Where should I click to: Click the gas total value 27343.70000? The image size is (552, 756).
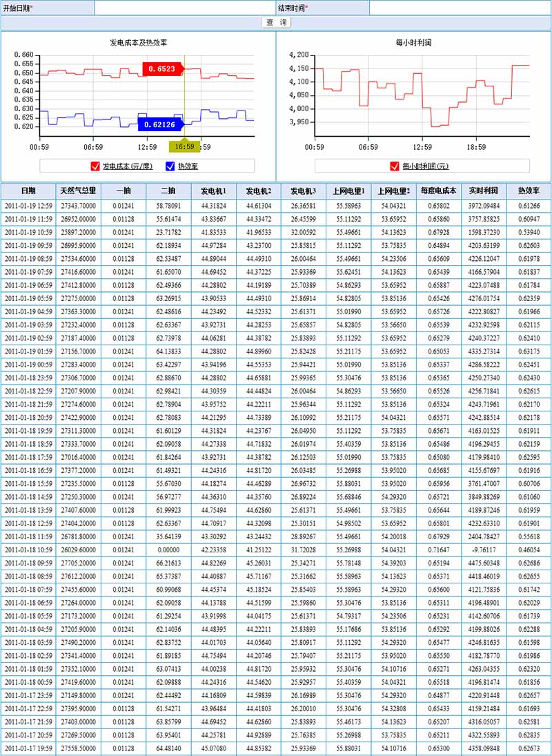78,206
